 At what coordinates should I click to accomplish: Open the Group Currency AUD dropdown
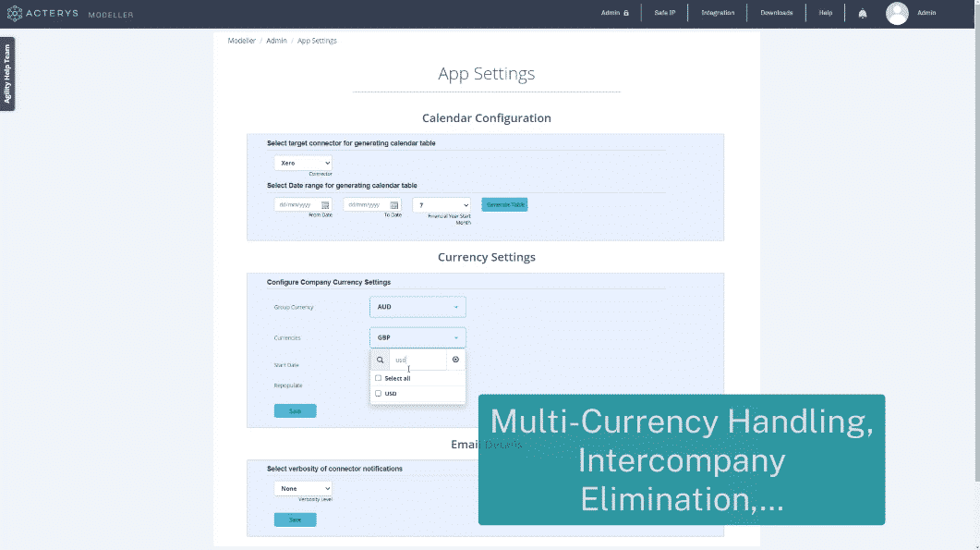[x=417, y=307]
